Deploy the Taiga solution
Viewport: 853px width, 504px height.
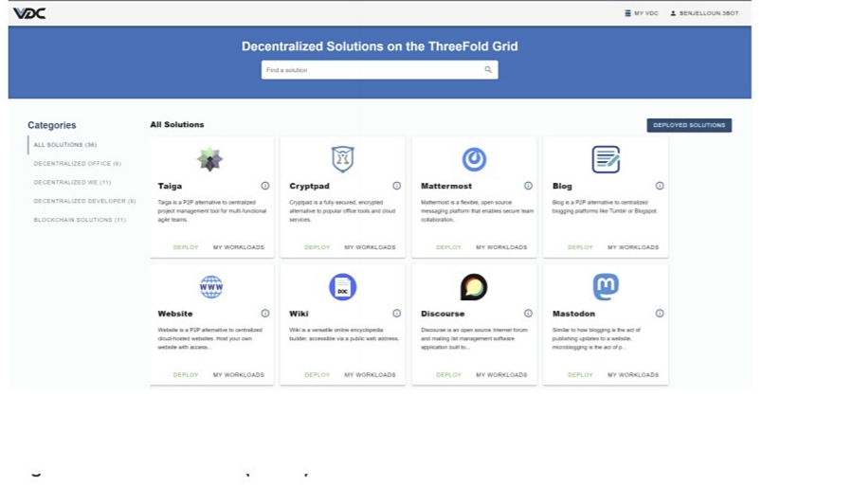point(186,247)
